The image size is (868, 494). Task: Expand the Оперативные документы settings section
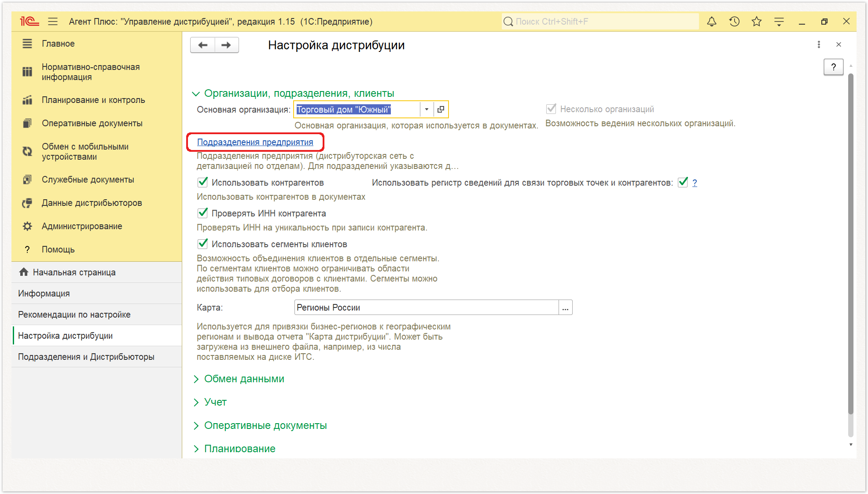pyautogui.click(x=196, y=426)
